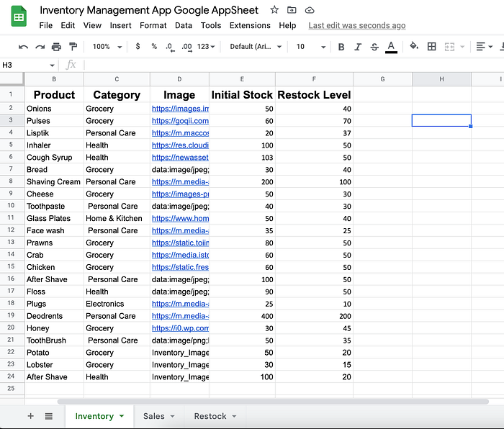Open the Extensions menu
This screenshot has height=429, width=504.
[250, 25]
